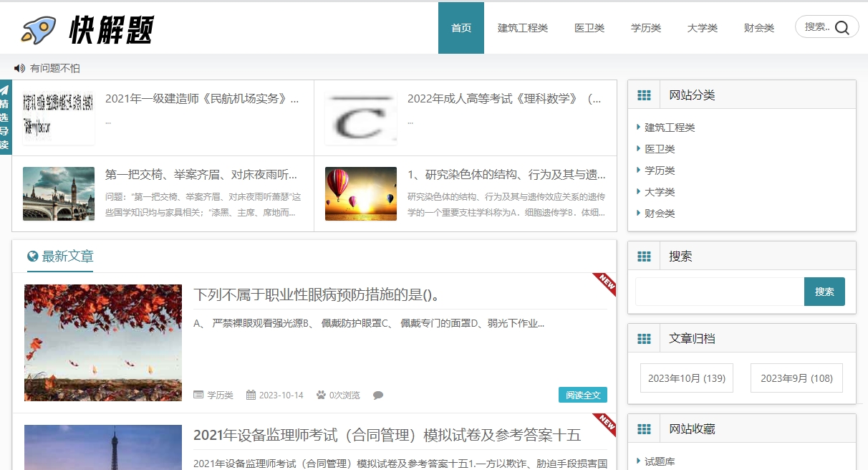Click the hot air balloon thumbnail
Screen dimensions: 868x470
(x=361, y=193)
